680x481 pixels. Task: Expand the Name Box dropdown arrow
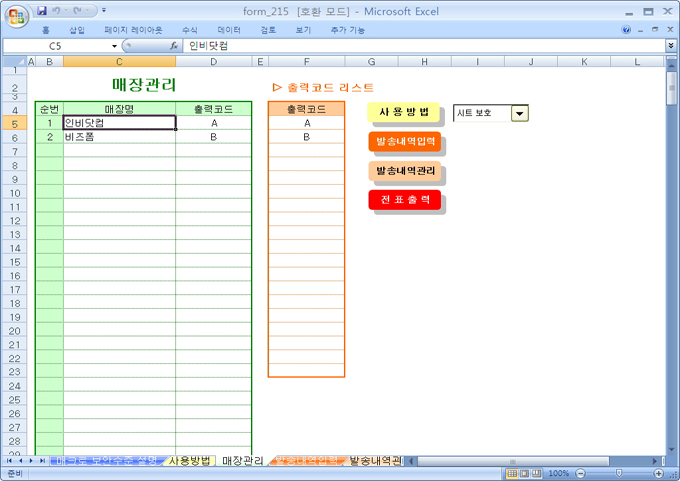point(114,46)
